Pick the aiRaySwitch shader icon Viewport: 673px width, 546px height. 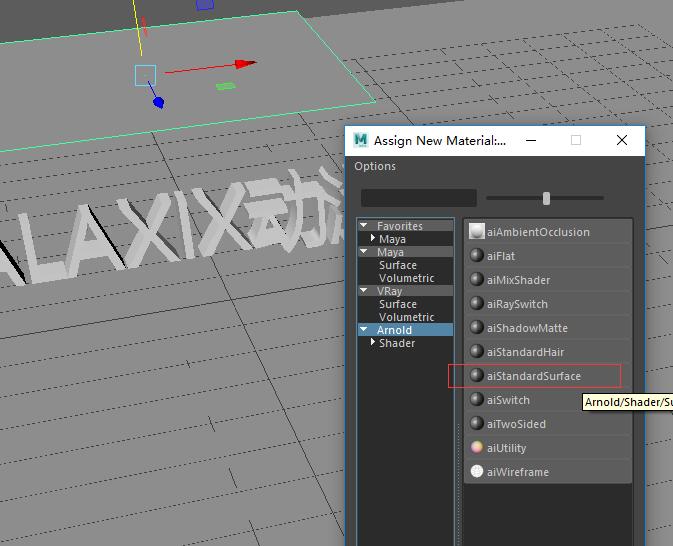(476, 303)
